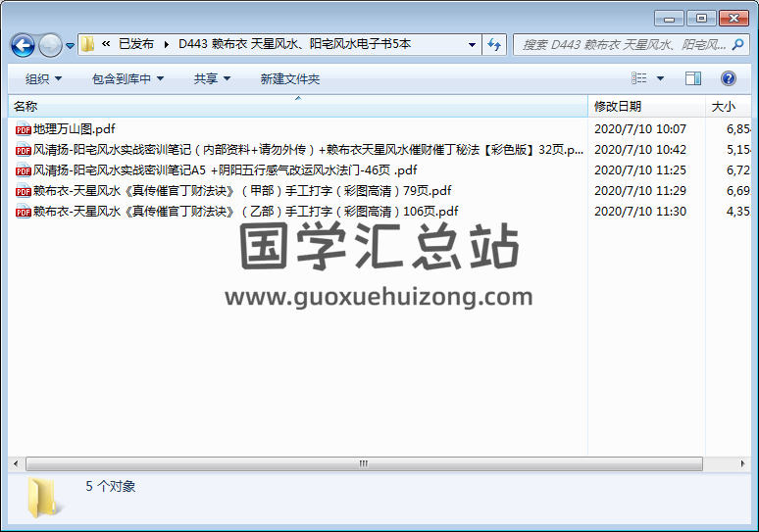Screen dimensions: 759x532
Task: Click date 2020/7/10 10:07 cell
Action: coord(640,129)
